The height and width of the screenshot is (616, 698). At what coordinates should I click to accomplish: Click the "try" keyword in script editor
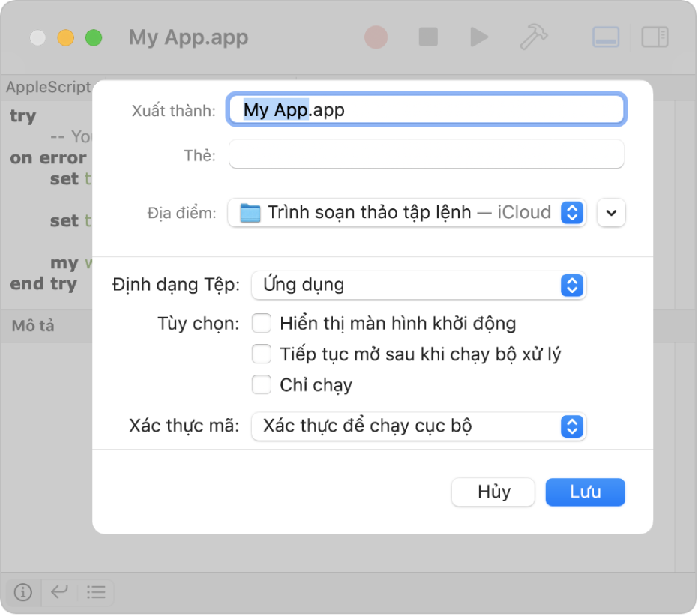click(x=23, y=115)
